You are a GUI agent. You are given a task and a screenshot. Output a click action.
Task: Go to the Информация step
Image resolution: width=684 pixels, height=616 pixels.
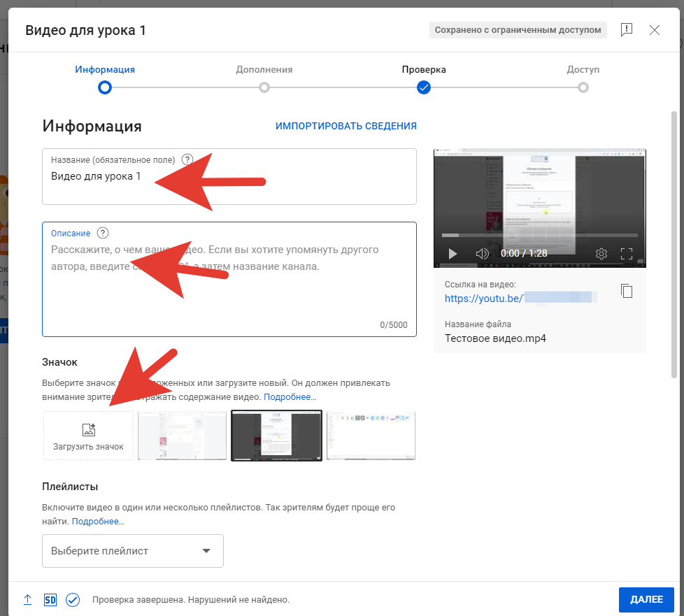pyautogui.click(x=105, y=80)
